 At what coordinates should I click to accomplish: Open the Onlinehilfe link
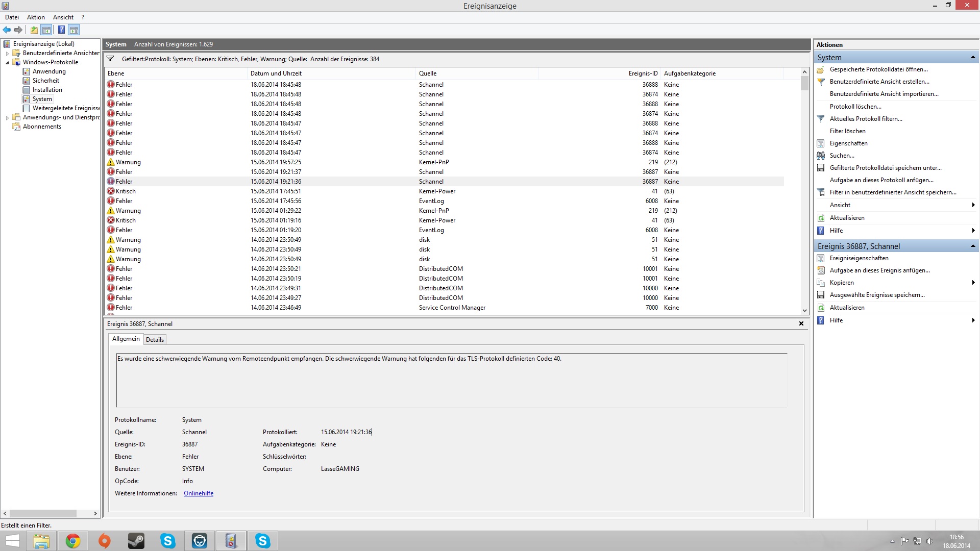tap(199, 493)
